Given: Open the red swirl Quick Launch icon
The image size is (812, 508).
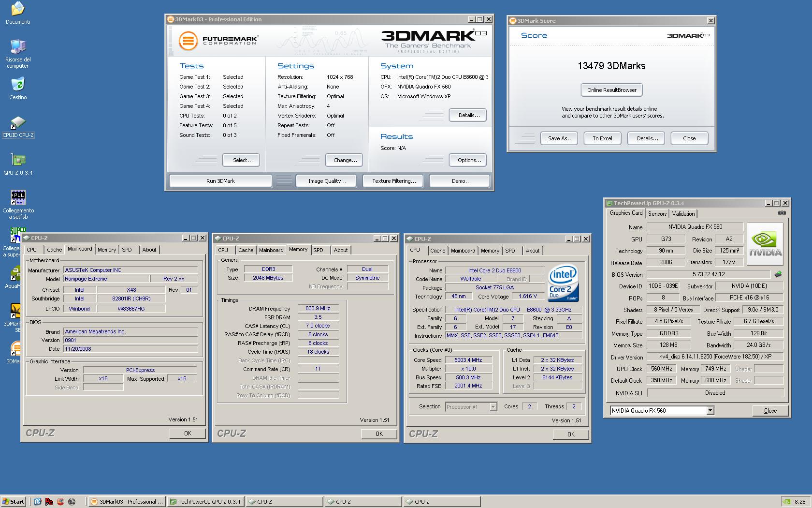Looking at the screenshot, I should pos(60,502).
